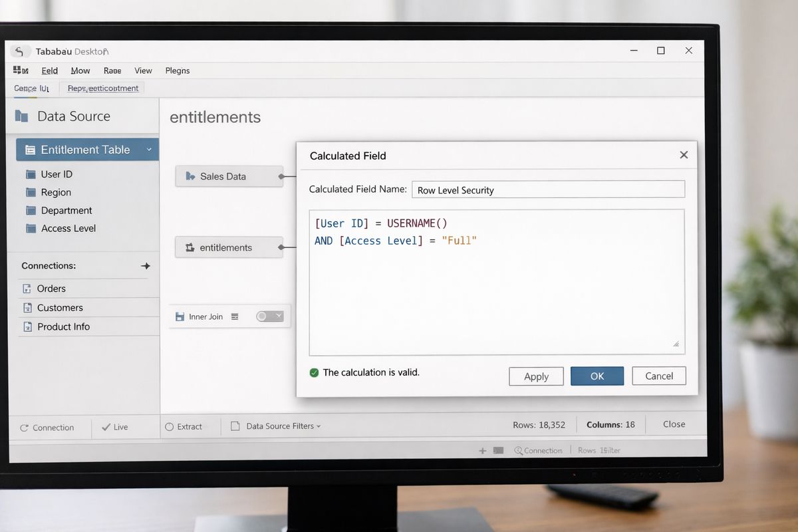Switch to the first tab under the menu bar

point(31,88)
